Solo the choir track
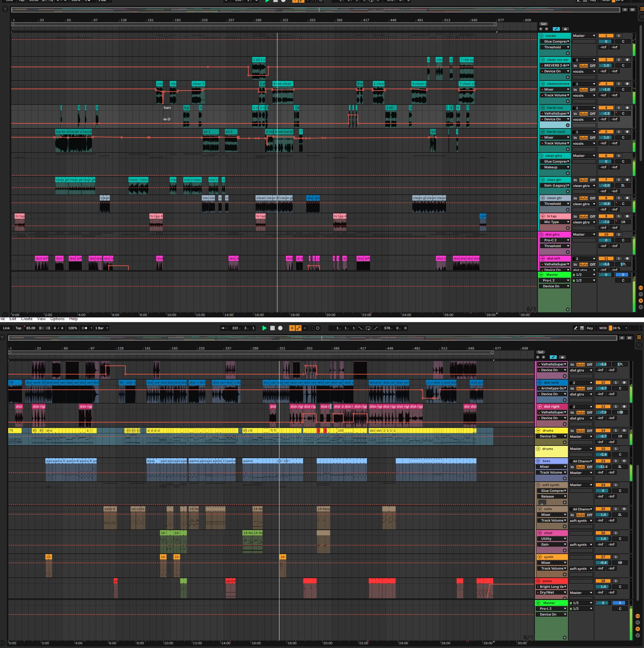Image resolution: width=644 pixels, height=648 pixels. coord(616,533)
